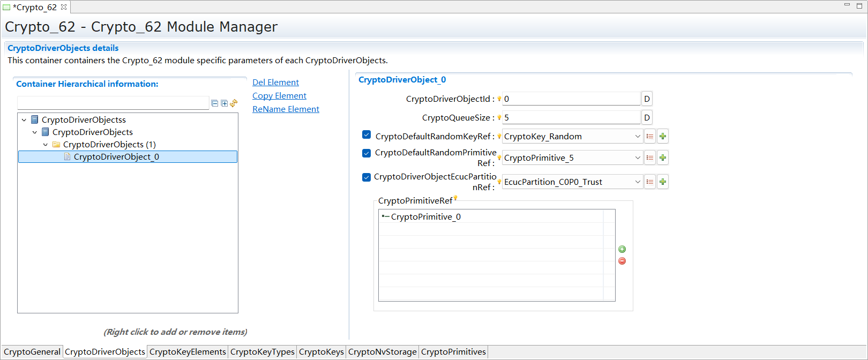This screenshot has width=868, height=360.
Task: Click the Del Element link
Action: coord(275,82)
